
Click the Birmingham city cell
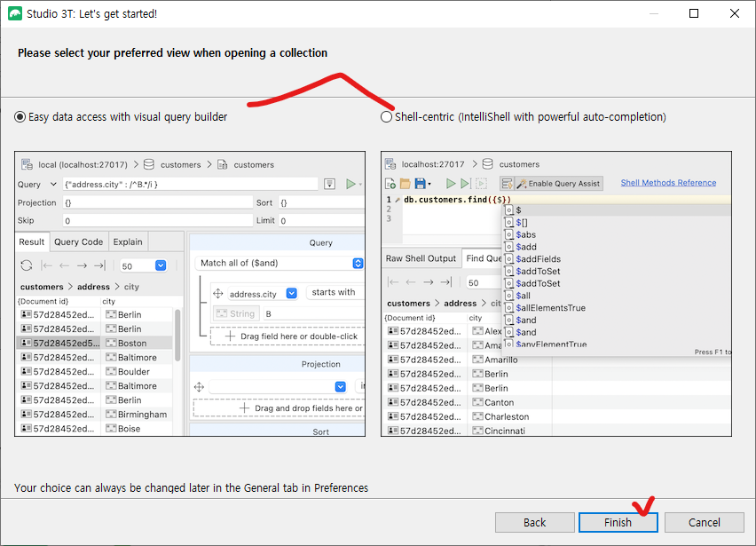(137, 415)
